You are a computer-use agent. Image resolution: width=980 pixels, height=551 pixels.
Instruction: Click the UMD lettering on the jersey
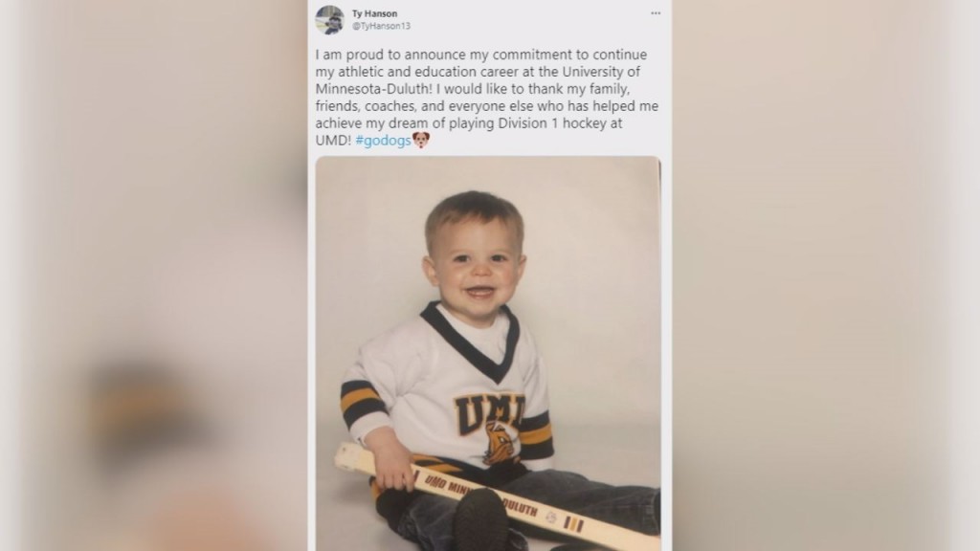click(x=489, y=412)
